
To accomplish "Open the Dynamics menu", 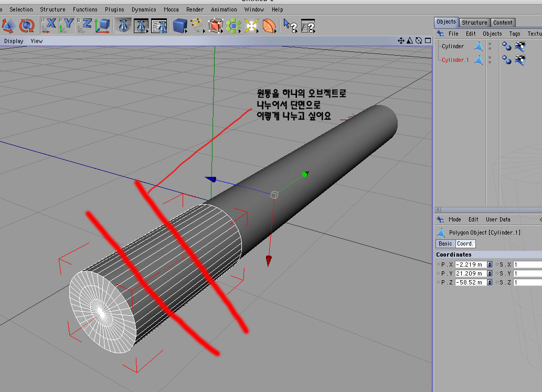I will pyautogui.click(x=144, y=9).
